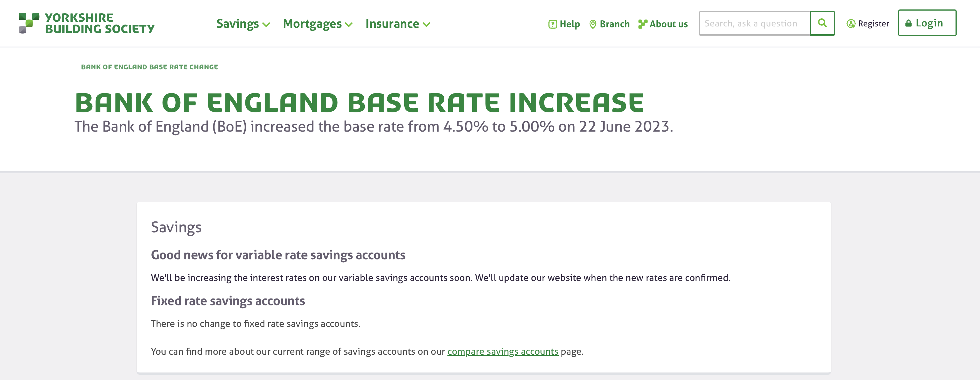Open the Bank of England Base Rate Change breadcrumb

(149, 67)
